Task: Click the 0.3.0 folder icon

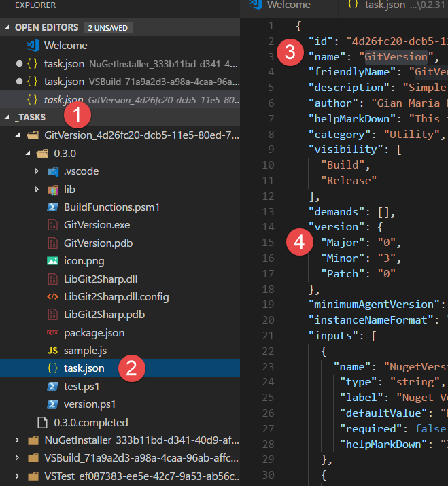Action: click(x=42, y=153)
